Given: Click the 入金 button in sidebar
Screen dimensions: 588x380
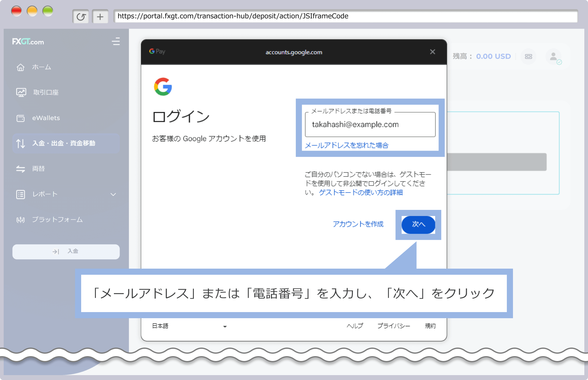Looking at the screenshot, I should pos(66,251).
